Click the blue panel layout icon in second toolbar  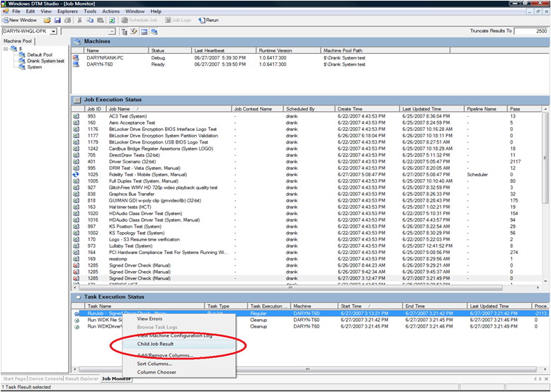144,32
